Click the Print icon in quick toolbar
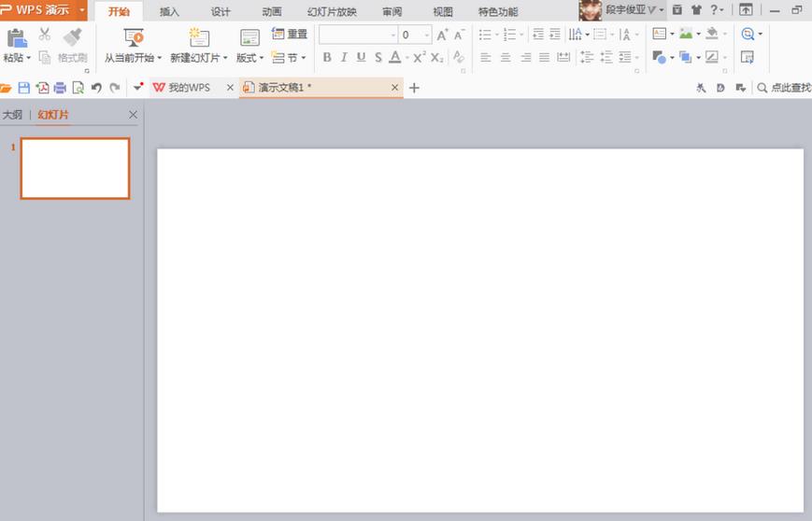Viewport: 812px width, 521px height. 60,88
